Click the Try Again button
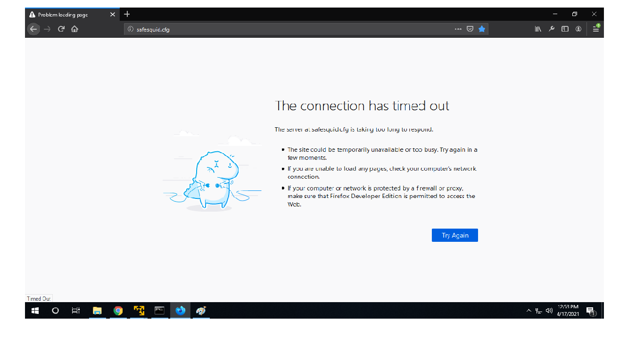Image resolution: width=644 pixels, height=362 pixels. 454,235
